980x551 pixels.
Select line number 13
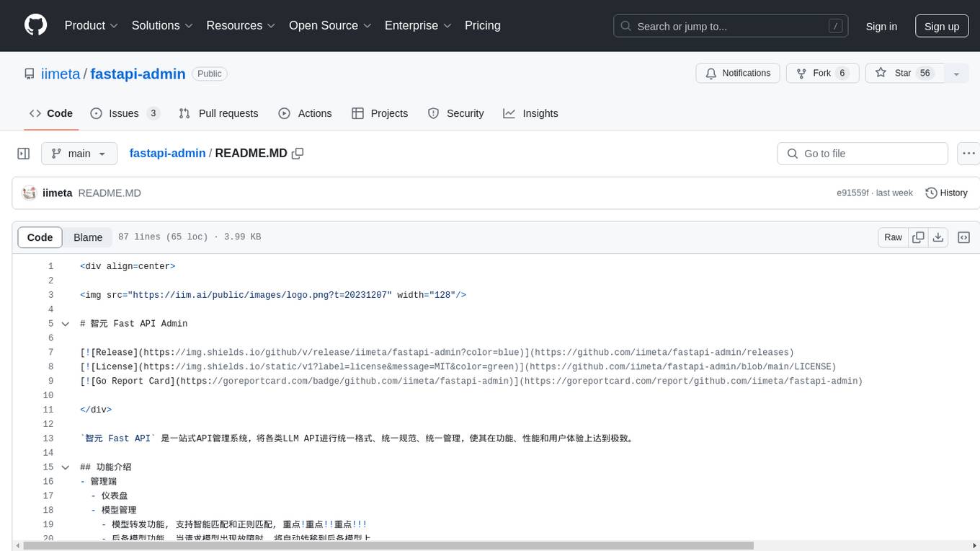(x=48, y=438)
